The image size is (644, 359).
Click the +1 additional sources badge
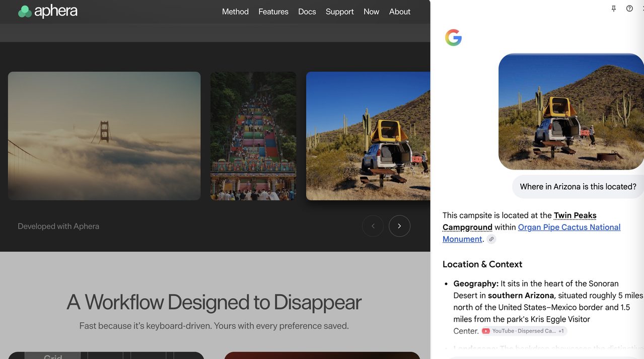point(561,331)
